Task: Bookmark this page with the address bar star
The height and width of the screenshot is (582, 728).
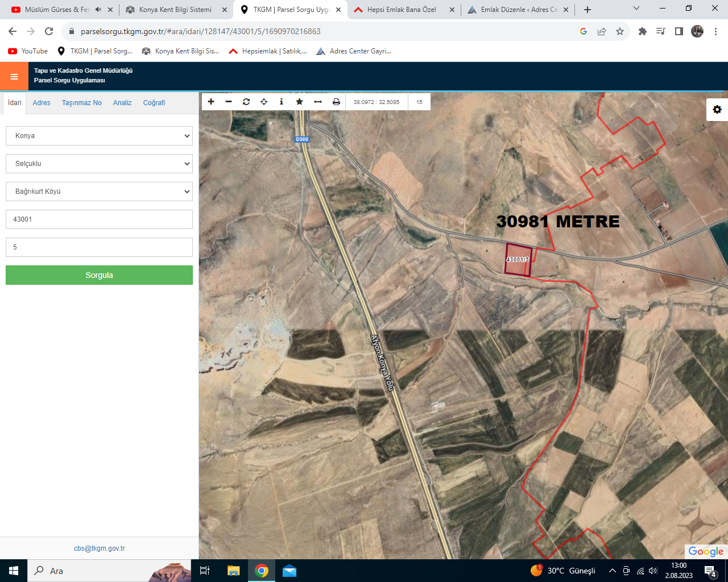Action: [620, 31]
